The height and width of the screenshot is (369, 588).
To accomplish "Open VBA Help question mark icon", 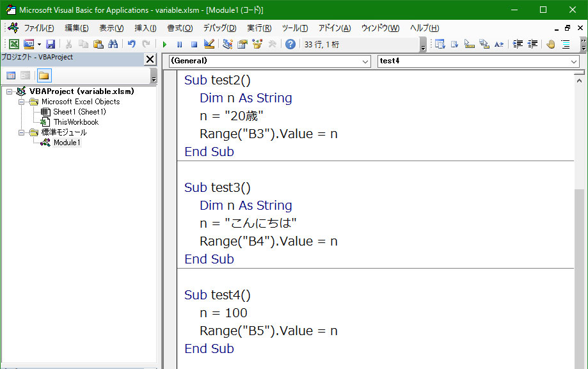I will click(x=290, y=44).
